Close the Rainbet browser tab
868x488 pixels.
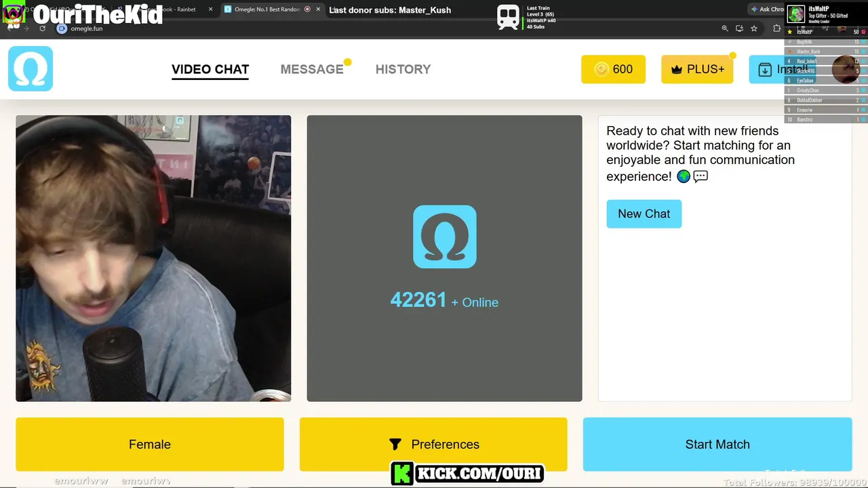coord(210,9)
